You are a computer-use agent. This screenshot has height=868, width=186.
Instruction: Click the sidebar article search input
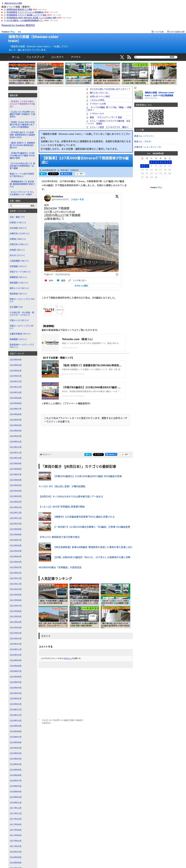(19, 206)
